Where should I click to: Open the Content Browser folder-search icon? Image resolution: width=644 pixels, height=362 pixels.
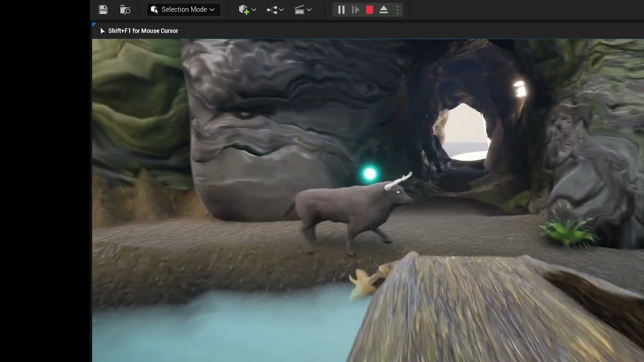[125, 10]
